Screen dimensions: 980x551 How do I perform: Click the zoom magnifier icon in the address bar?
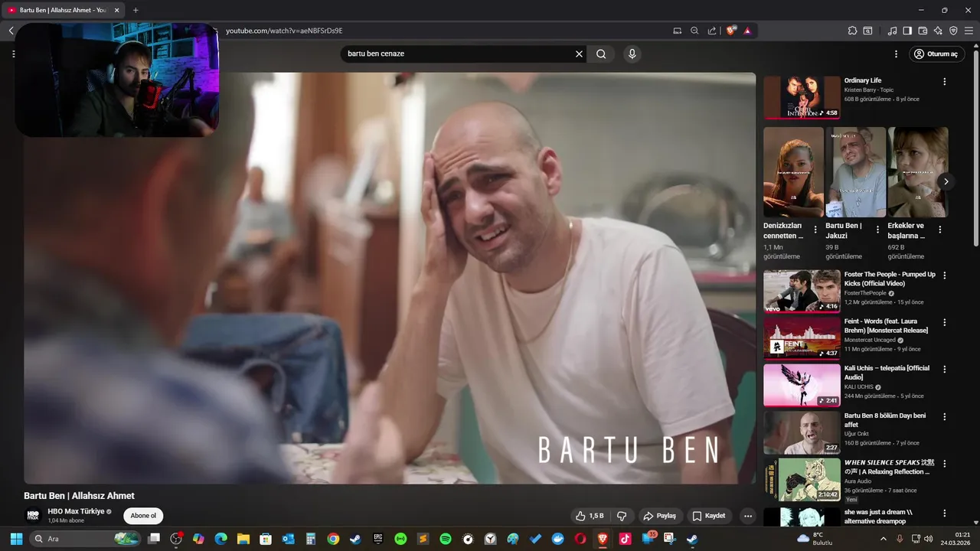[694, 31]
